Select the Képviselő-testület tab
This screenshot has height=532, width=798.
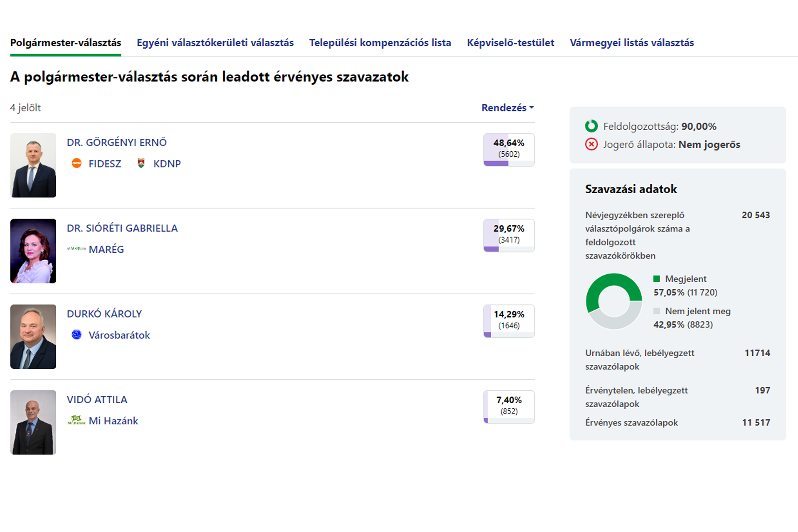click(x=510, y=43)
